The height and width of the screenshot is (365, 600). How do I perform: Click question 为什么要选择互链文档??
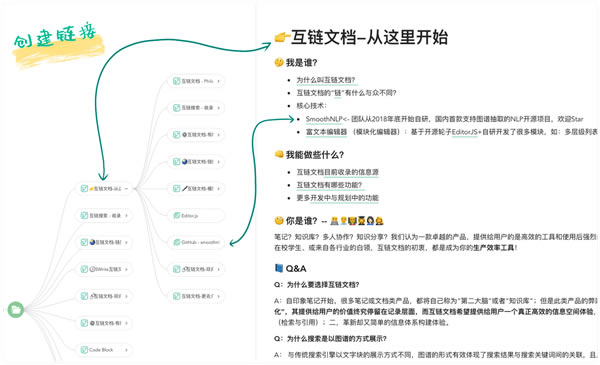pyautogui.click(x=317, y=285)
